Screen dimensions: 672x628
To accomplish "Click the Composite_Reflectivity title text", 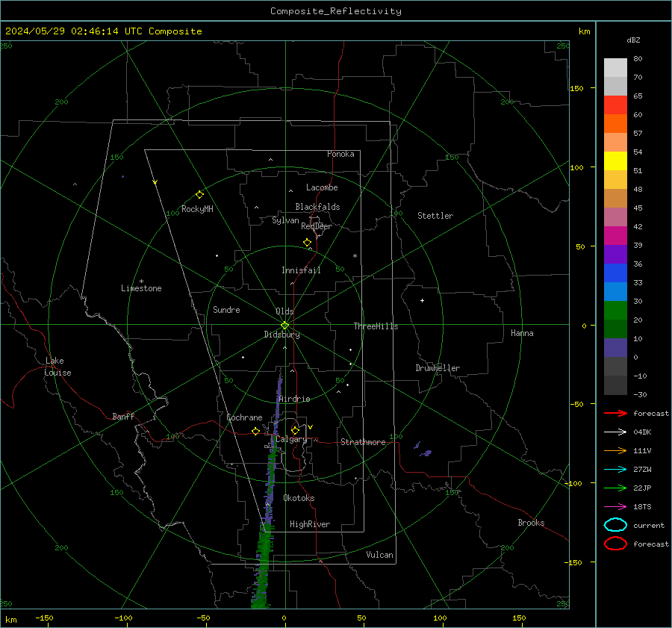I will [x=335, y=11].
